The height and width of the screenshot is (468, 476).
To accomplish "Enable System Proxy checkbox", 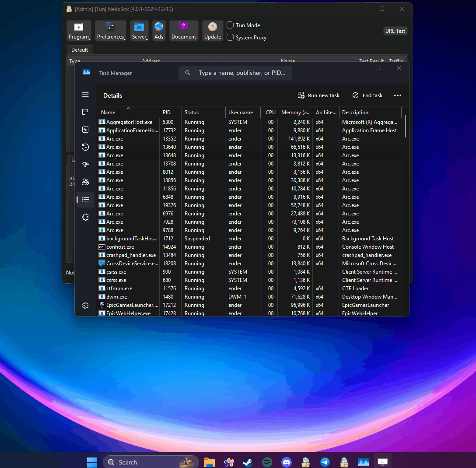I will point(230,37).
